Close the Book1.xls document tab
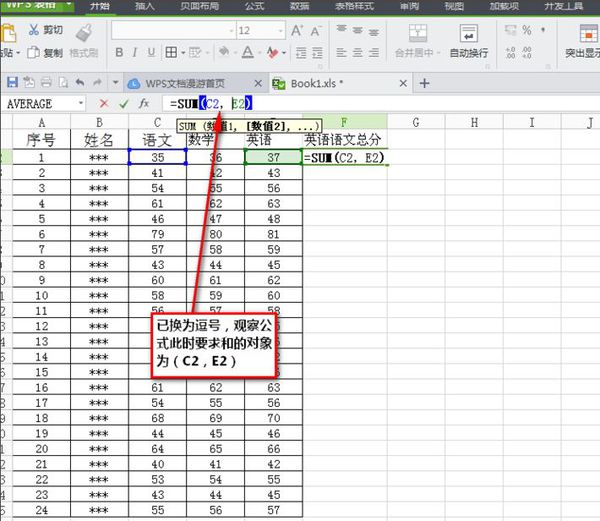Screen dimensions: 600x521 click(x=403, y=83)
